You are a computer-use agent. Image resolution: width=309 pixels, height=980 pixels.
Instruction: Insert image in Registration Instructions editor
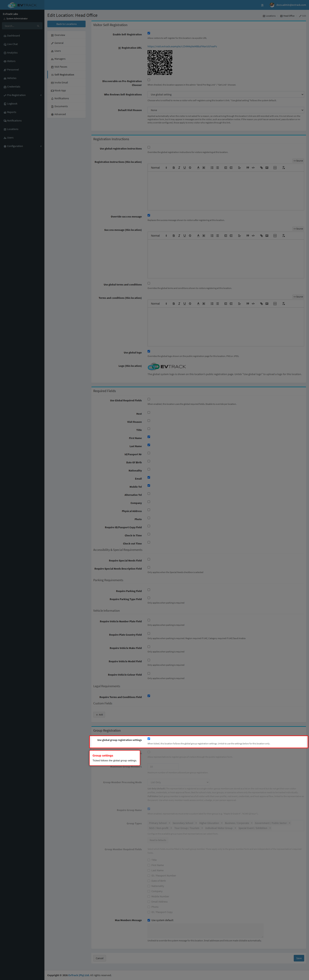coord(267,168)
